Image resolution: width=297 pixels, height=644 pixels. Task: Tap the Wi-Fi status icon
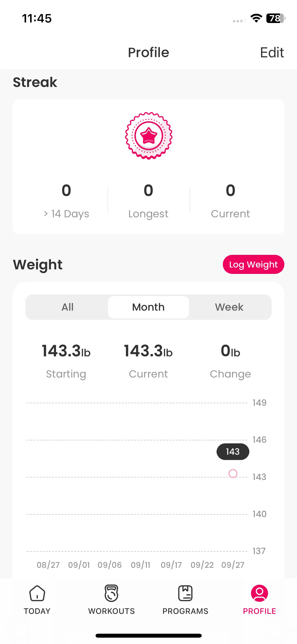(256, 18)
